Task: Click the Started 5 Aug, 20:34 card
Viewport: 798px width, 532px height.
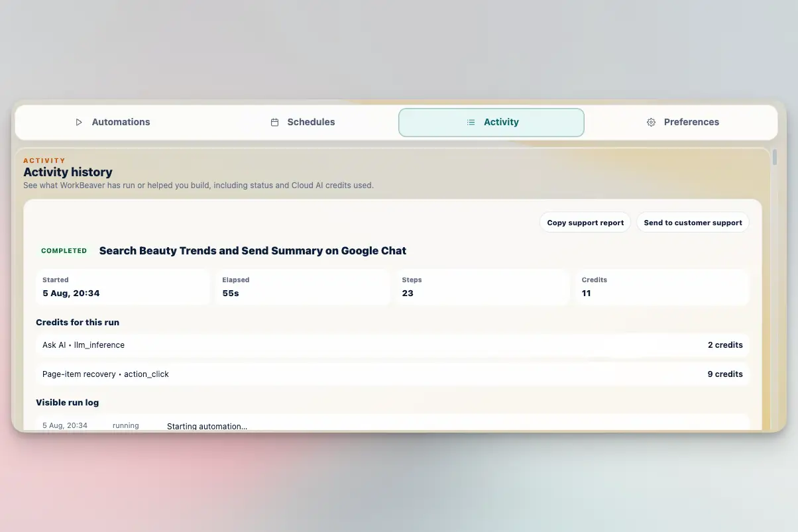Action: click(x=123, y=287)
